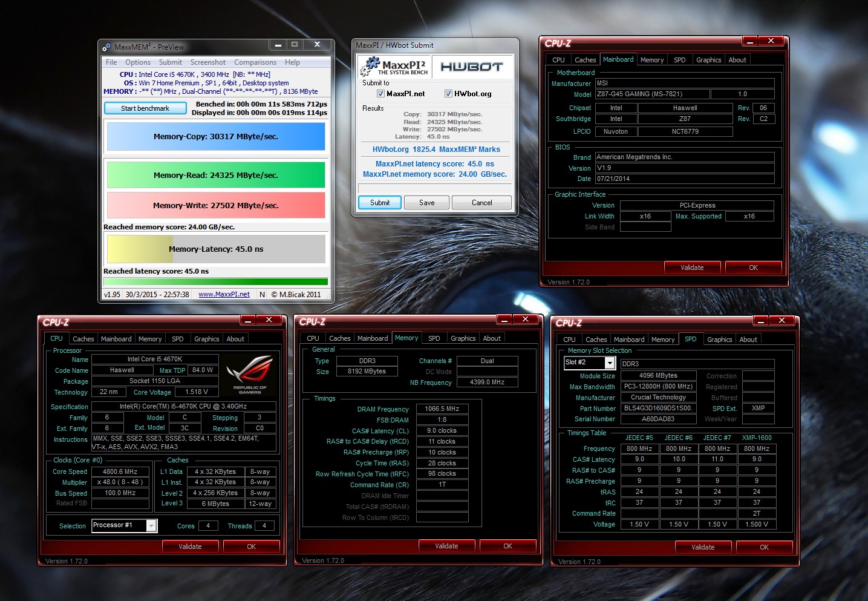868x601 pixels.
Task: Click the Serial Number A60DAD83 field
Action: 658,419
